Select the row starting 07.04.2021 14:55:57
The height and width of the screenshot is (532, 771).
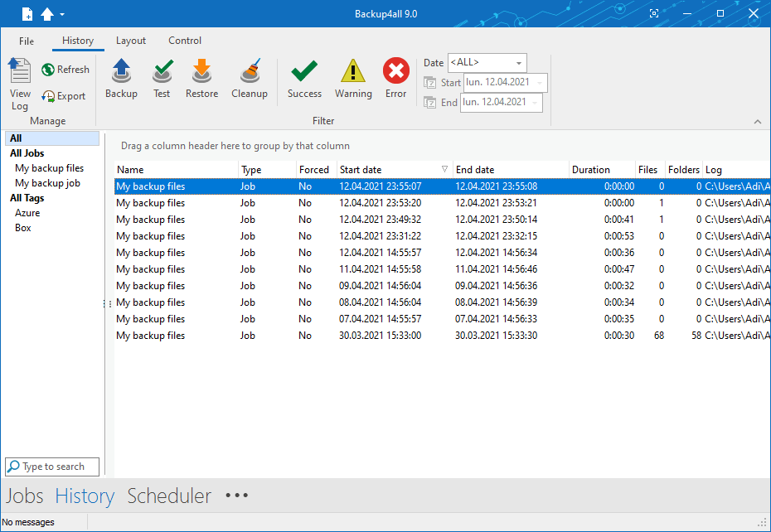pos(442,319)
